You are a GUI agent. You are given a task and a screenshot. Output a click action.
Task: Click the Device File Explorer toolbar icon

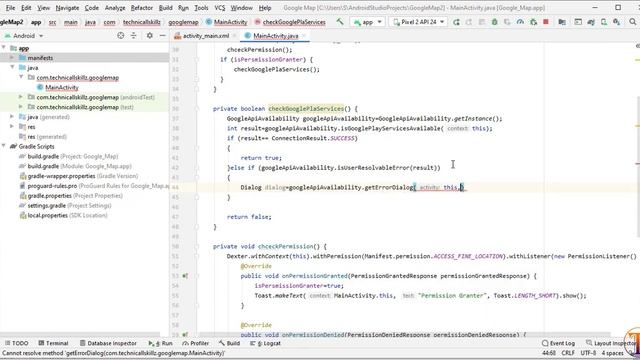point(578,22)
